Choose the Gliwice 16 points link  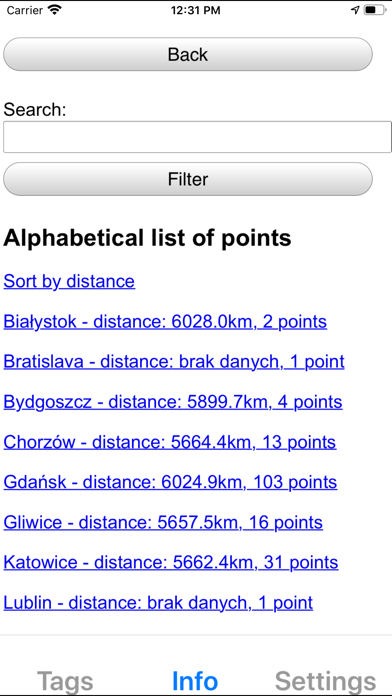(x=163, y=522)
